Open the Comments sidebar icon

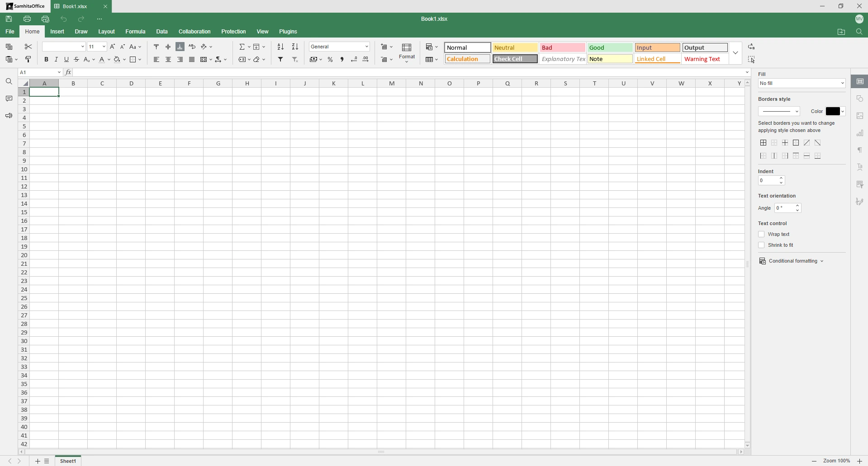click(x=9, y=99)
